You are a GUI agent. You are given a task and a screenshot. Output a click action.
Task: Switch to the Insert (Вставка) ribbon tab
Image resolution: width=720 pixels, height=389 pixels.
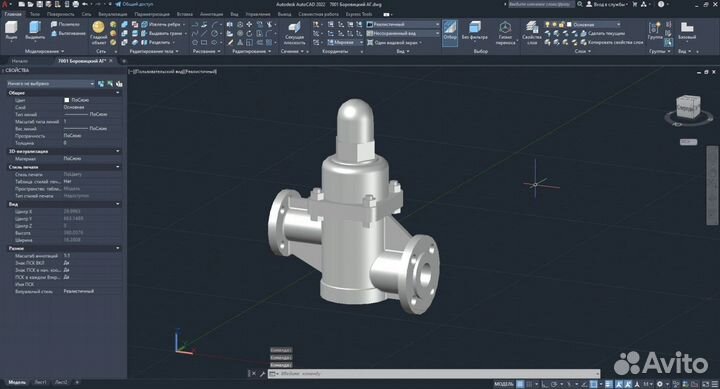point(185,14)
